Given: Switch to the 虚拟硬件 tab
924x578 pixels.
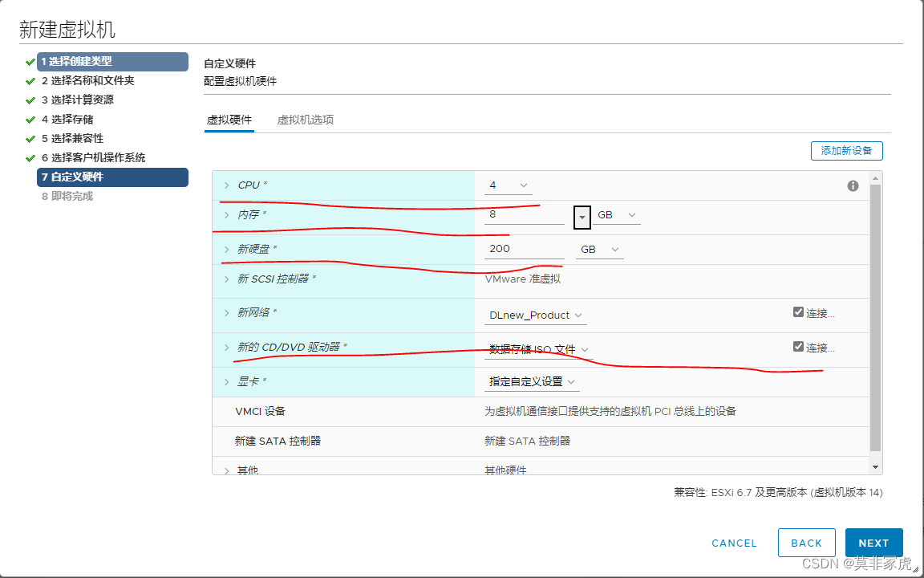Looking at the screenshot, I should (229, 120).
